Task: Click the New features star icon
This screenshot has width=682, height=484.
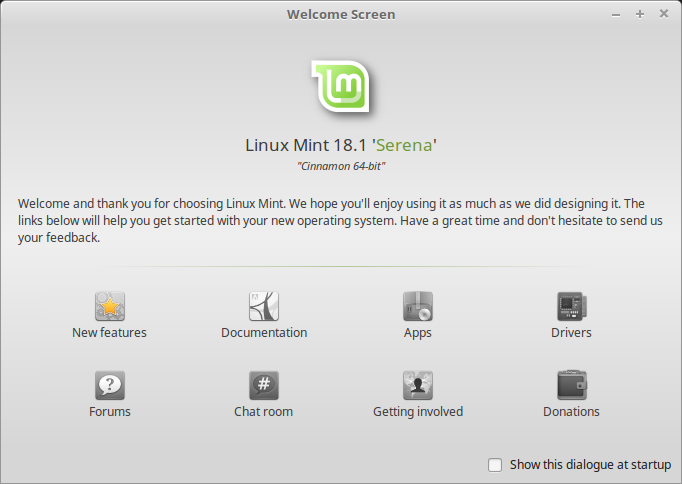Action: (x=109, y=306)
